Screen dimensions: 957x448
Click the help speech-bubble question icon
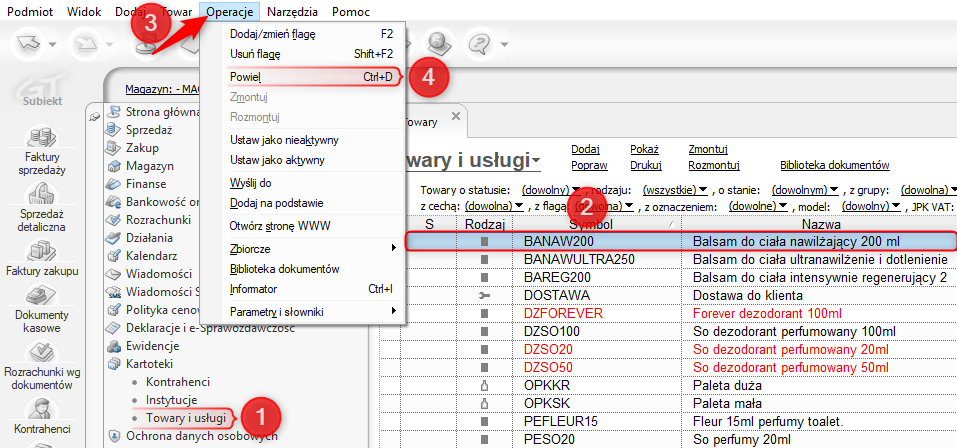(480, 44)
